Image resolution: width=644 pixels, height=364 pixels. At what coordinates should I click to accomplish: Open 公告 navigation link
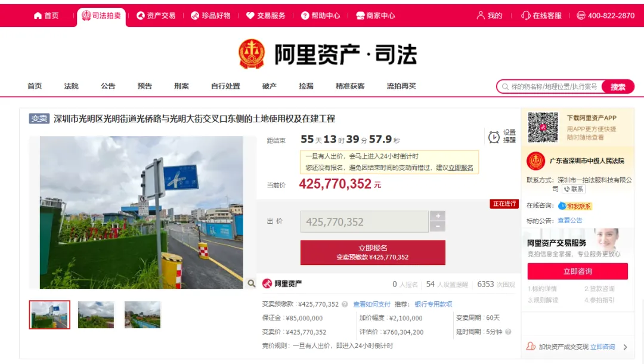tap(108, 86)
